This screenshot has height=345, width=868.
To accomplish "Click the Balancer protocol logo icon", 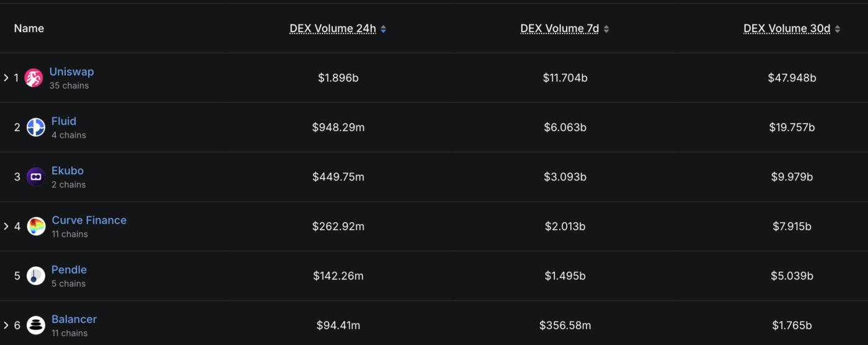I will 36,325.
